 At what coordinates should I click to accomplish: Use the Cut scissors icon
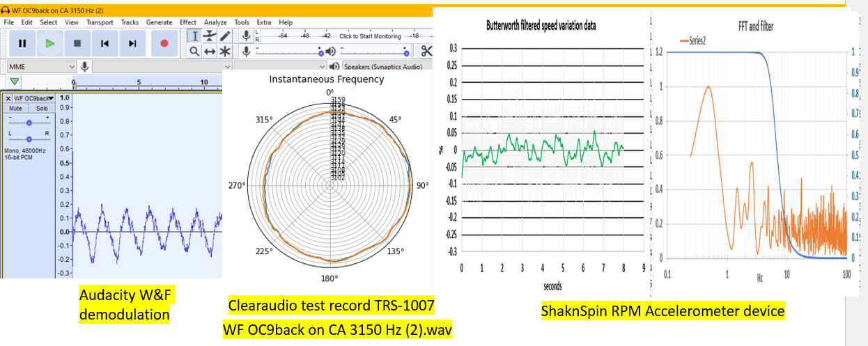pyautogui.click(x=426, y=51)
